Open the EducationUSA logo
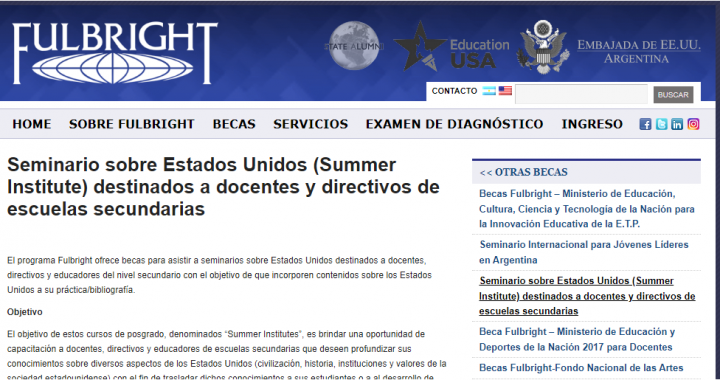Image resolution: width=720 pixels, height=380 pixels. pos(452,47)
